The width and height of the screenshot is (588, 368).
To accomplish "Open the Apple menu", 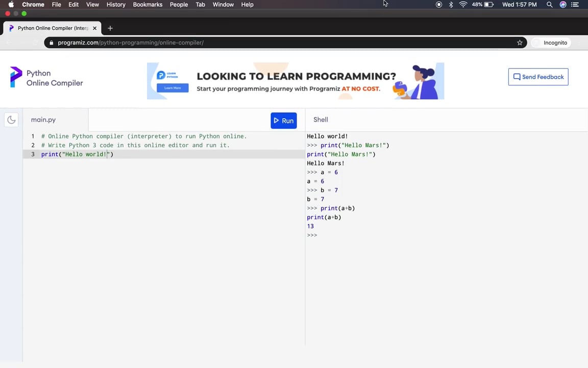I will point(11,5).
